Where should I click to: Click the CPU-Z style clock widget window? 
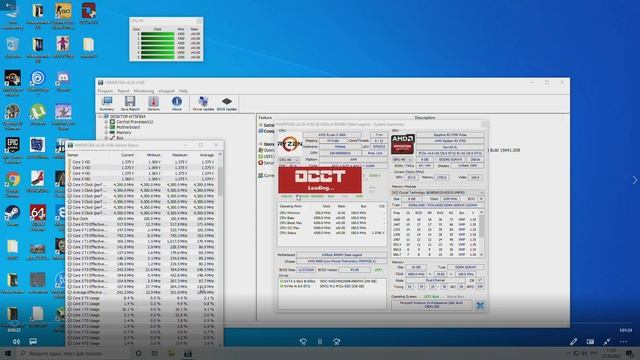tap(166, 39)
